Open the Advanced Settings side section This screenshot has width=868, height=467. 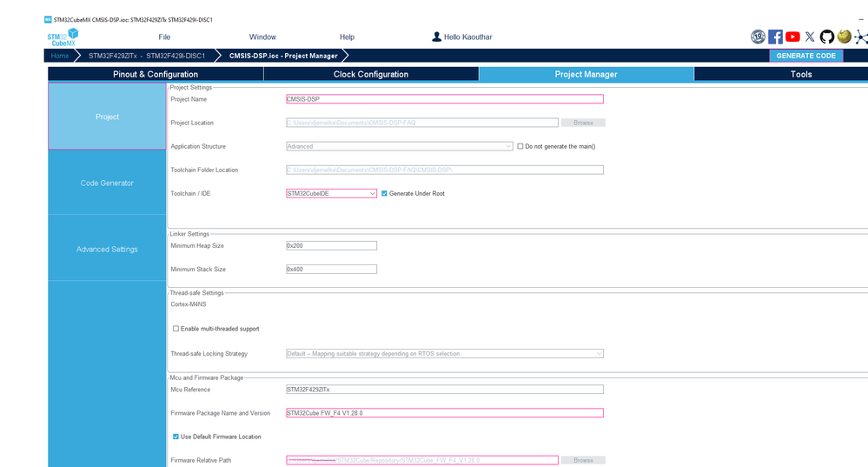coord(107,250)
